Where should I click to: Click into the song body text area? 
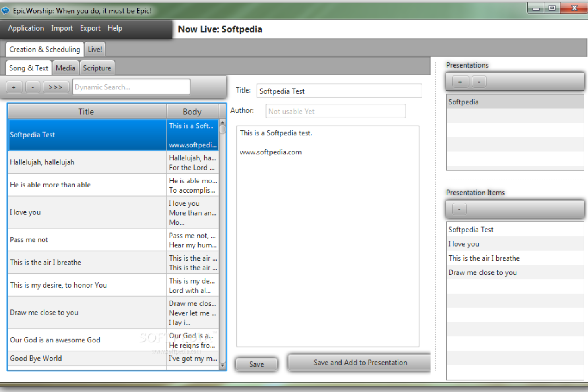(328, 236)
